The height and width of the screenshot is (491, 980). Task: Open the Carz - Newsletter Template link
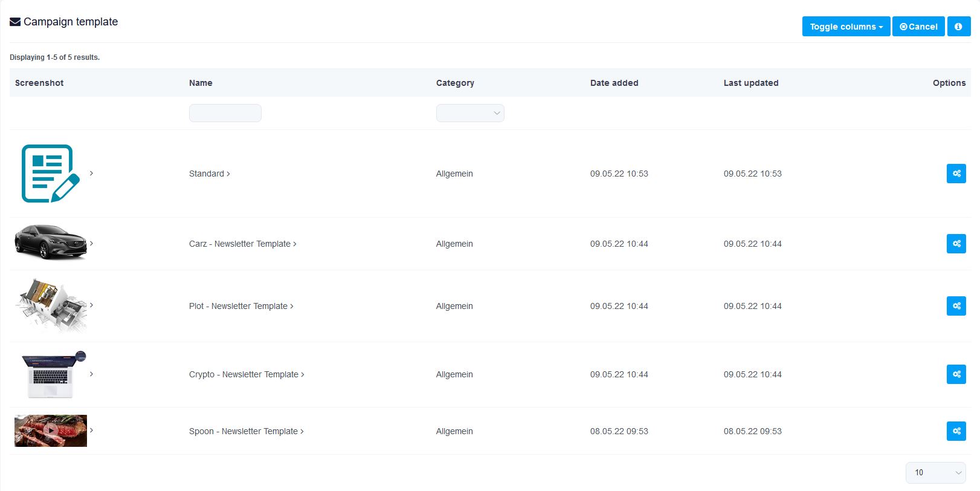tap(240, 244)
